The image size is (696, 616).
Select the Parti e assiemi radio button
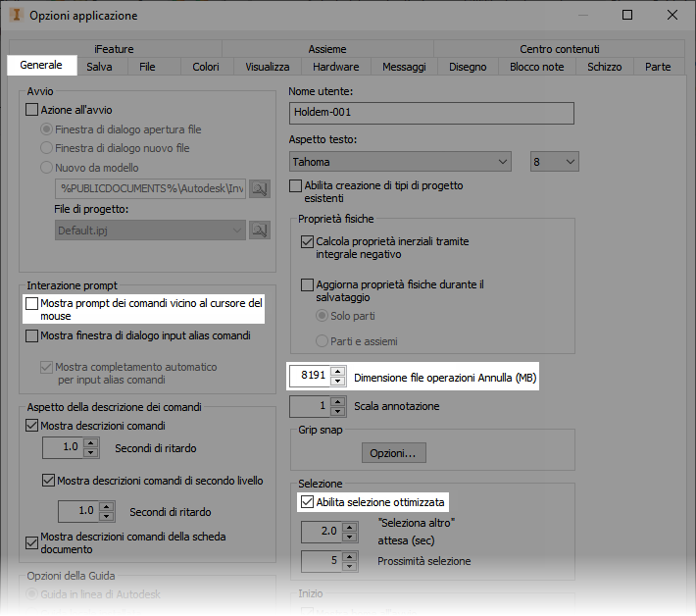click(322, 341)
